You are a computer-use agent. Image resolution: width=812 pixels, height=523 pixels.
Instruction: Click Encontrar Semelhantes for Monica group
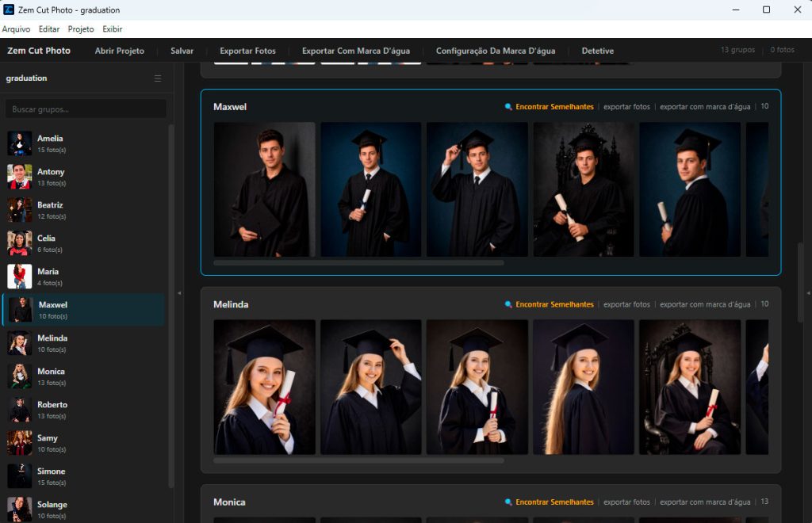click(x=554, y=502)
